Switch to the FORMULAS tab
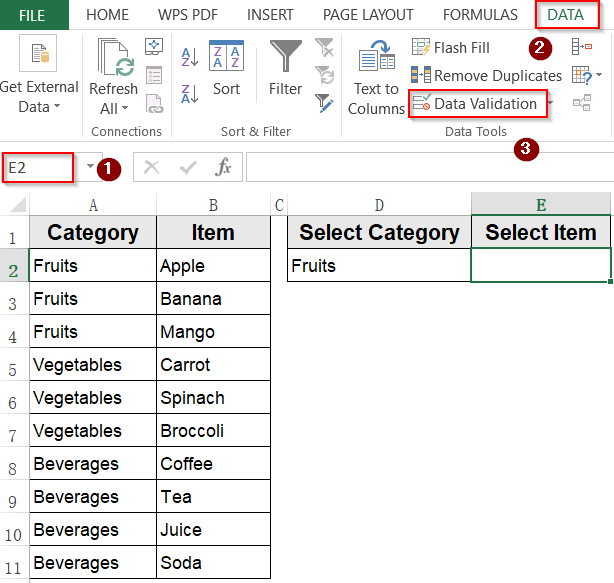The height and width of the screenshot is (583, 614). click(480, 15)
